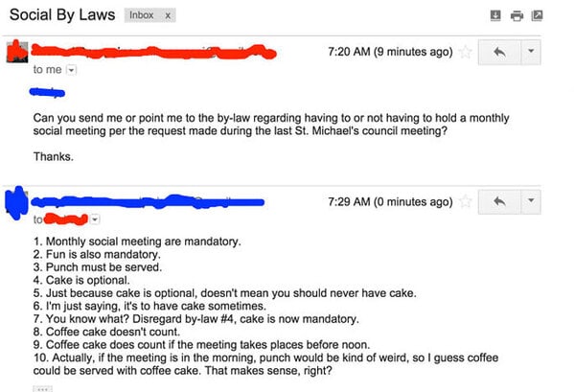
Task: Click the Social By Laws subject title
Action: tap(62, 15)
